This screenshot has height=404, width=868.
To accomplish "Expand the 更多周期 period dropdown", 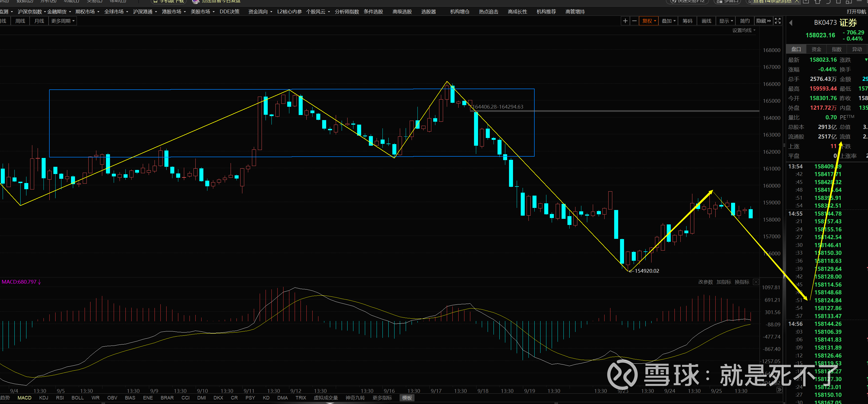I will [x=63, y=21].
